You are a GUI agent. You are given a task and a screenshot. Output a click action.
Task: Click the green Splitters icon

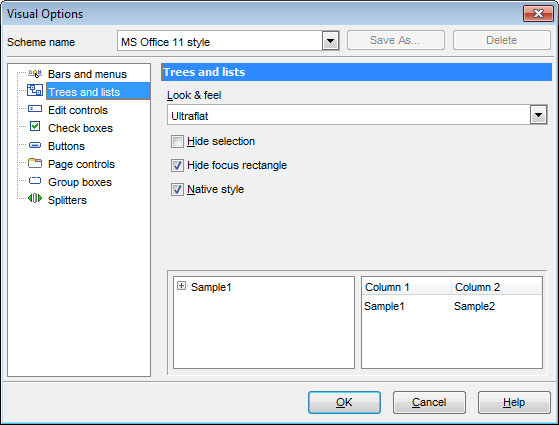(x=35, y=198)
